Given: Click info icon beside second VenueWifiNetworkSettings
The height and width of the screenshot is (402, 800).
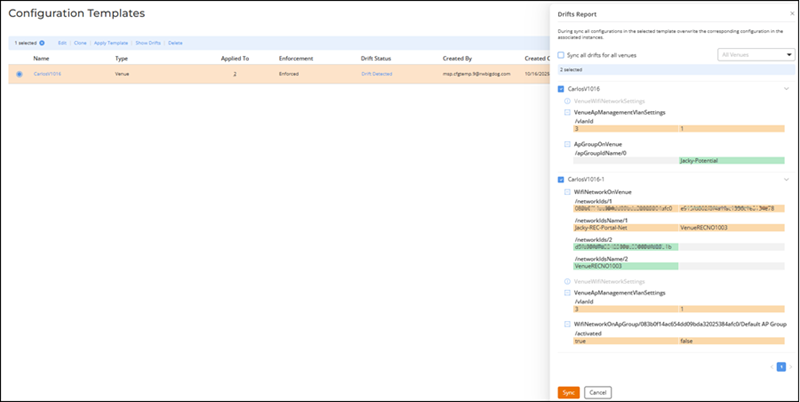Looking at the screenshot, I should point(567,281).
